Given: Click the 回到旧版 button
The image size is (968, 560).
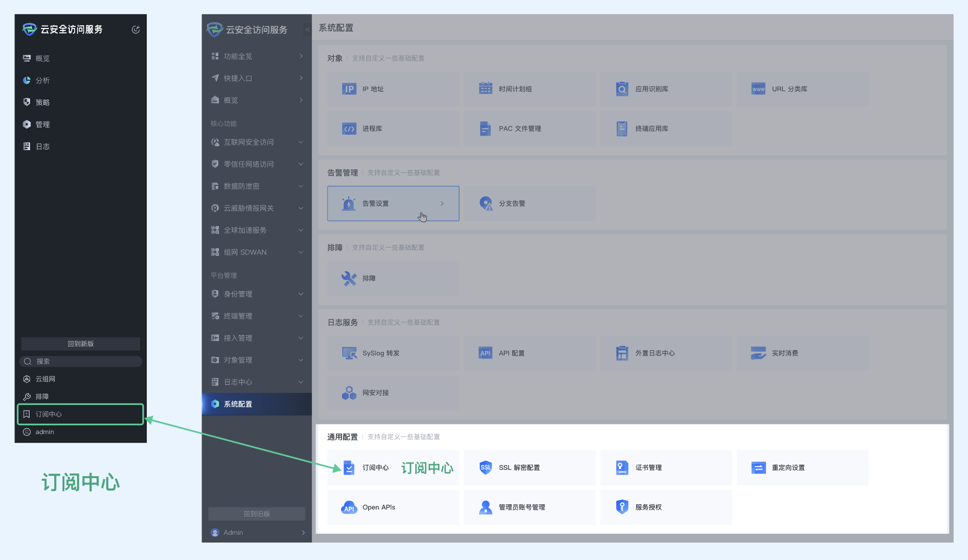Looking at the screenshot, I should tap(257, 513).
